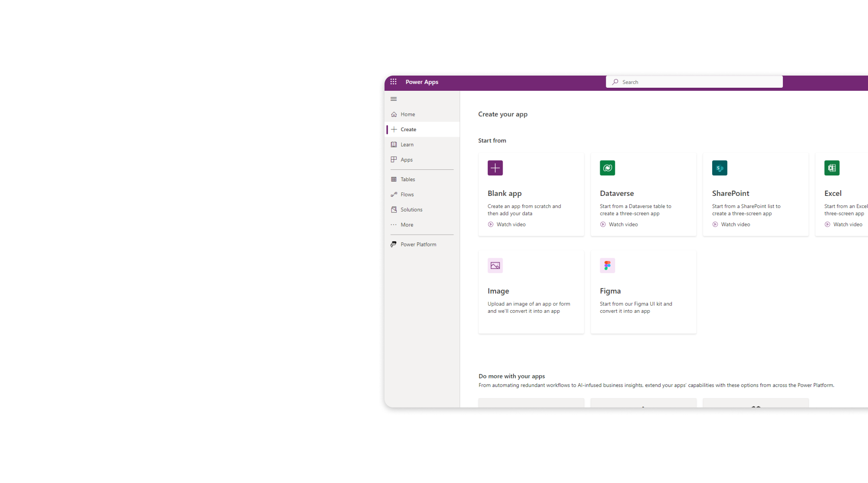
Task: Go to Home in navigation
Action: [x=422, y=114]
